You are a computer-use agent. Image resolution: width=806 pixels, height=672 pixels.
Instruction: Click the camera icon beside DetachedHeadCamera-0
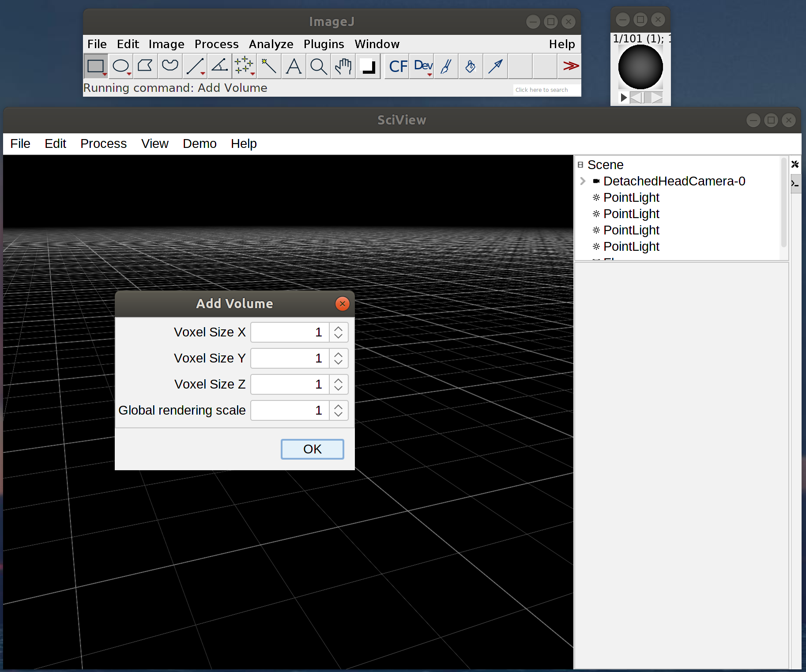click(x=596, y=181)
